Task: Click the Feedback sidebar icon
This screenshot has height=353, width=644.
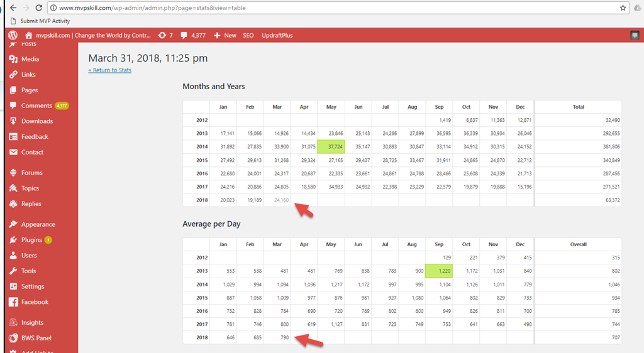Action: [13, 136]
